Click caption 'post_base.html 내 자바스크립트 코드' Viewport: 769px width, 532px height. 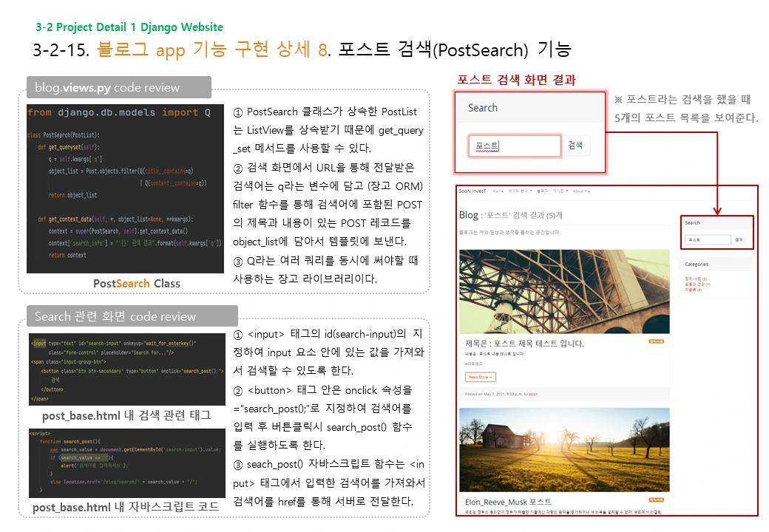pyautogui.click(x=126, y=507)
